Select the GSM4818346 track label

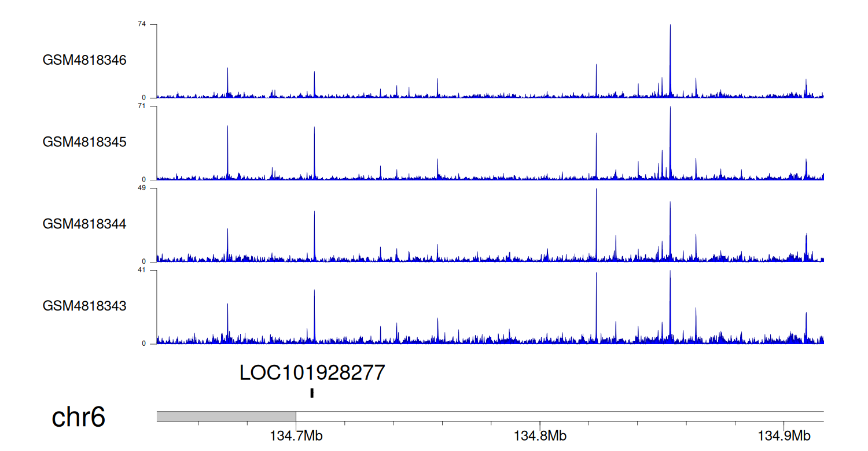point(84,60)
